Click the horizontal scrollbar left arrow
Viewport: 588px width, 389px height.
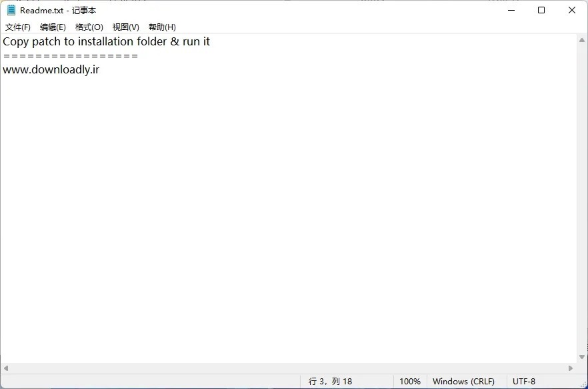[x=6, y=368]
